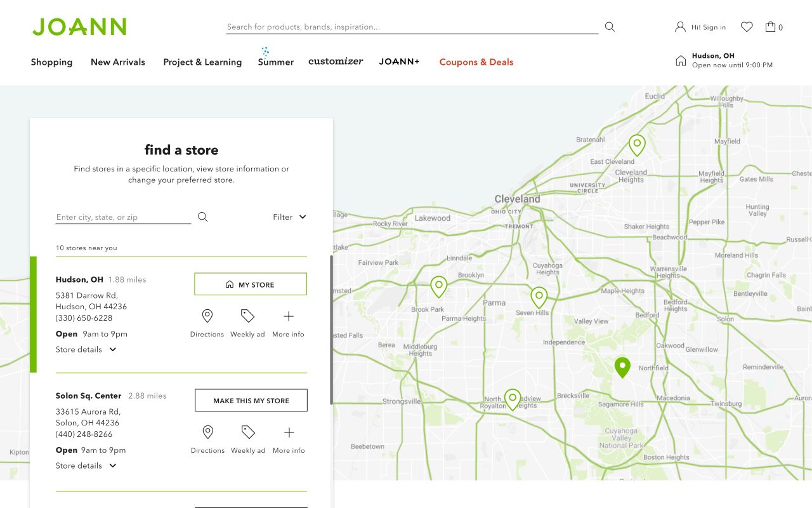The width and height of the screenshot is (812, 508).
Task: Click the Hi! Sign in account icon
Action: [680, 27]
